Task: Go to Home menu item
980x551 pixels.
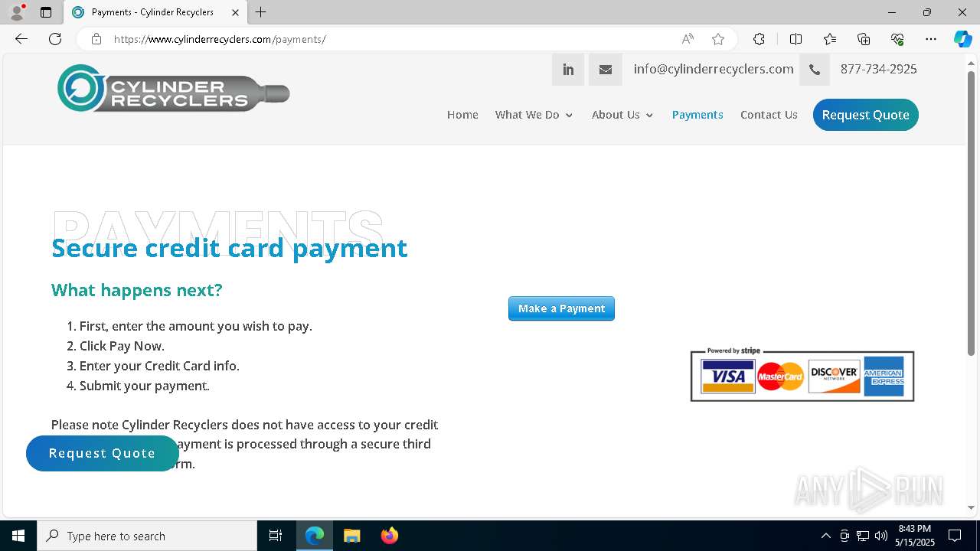Action: (x=462, y=115)
